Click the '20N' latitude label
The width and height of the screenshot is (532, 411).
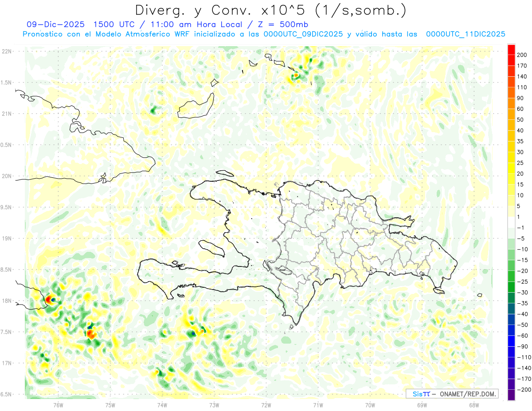coord(7,176)
